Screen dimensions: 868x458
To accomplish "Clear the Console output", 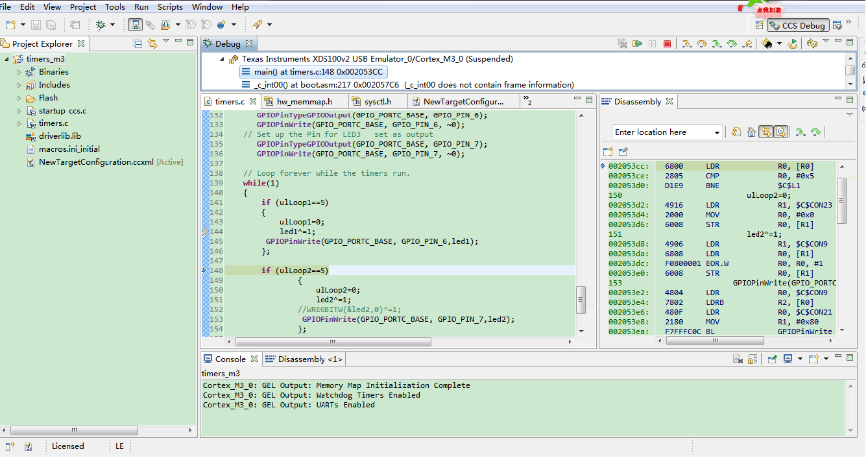I will (738, 359).
